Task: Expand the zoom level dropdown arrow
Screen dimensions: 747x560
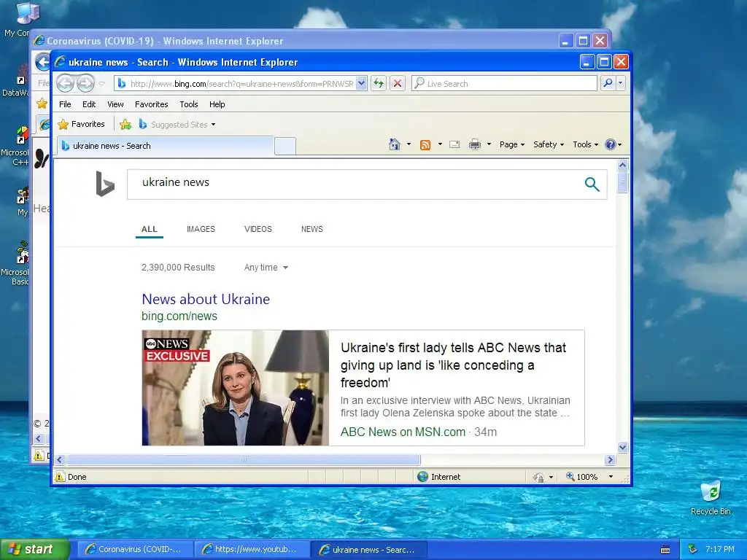Action: click(611, 477)
